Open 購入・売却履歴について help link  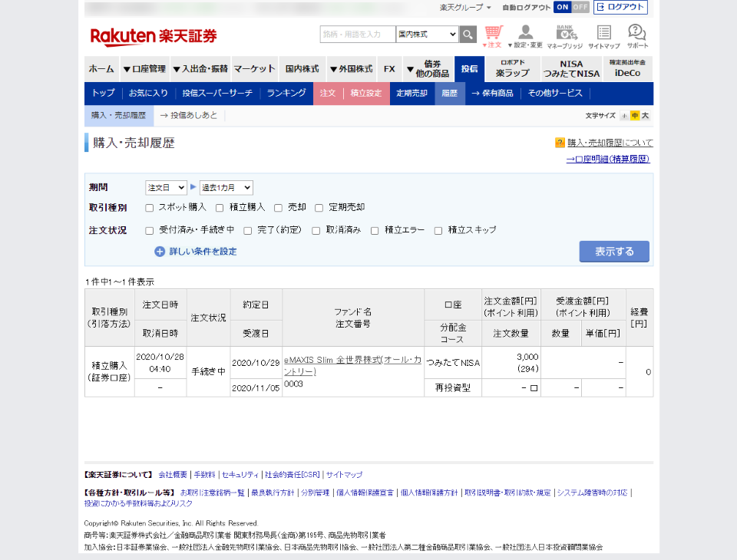pyautogui.click(x=610, y=143)
